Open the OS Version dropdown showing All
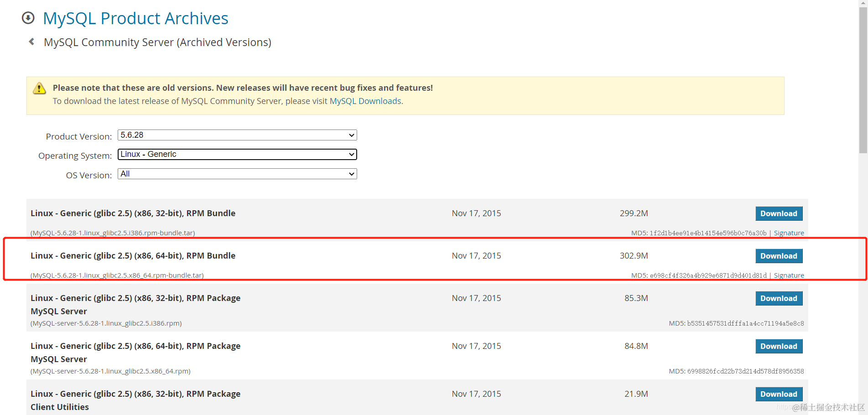 tap(237, 174)
